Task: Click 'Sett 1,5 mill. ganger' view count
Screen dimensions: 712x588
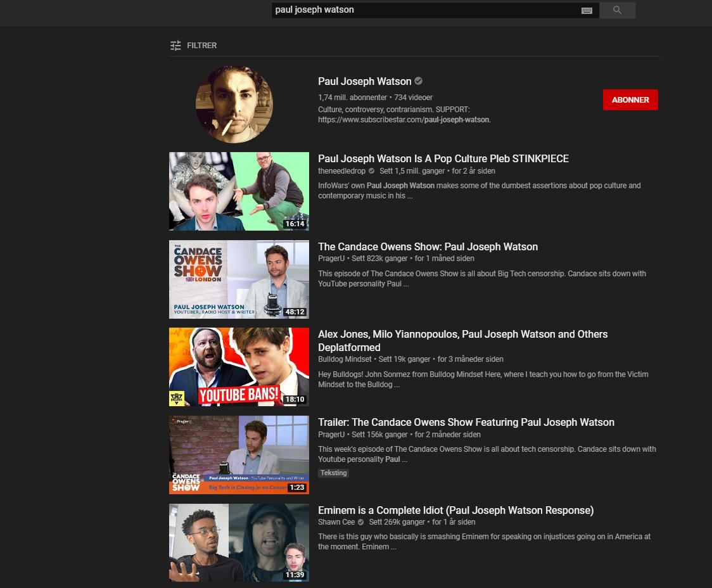Action: [x=412, y=171]
